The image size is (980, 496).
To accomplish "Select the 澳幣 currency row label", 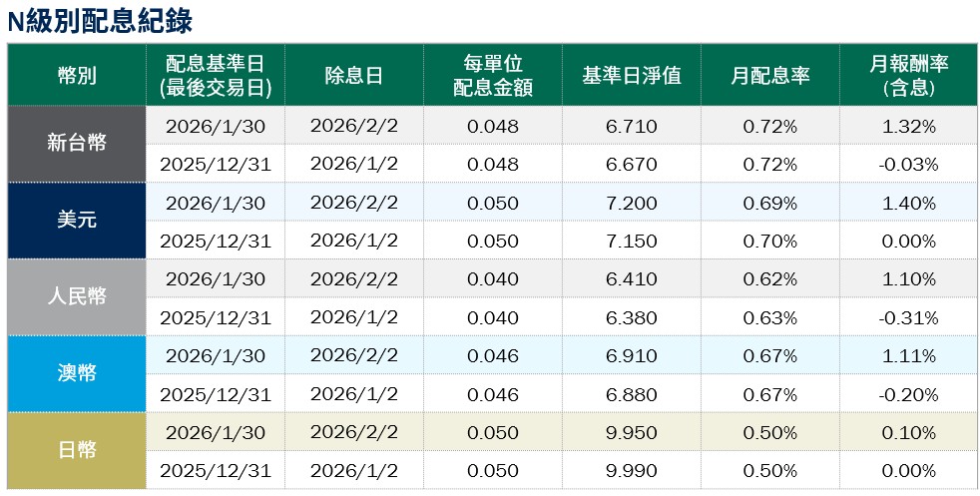I will point(77,374).
